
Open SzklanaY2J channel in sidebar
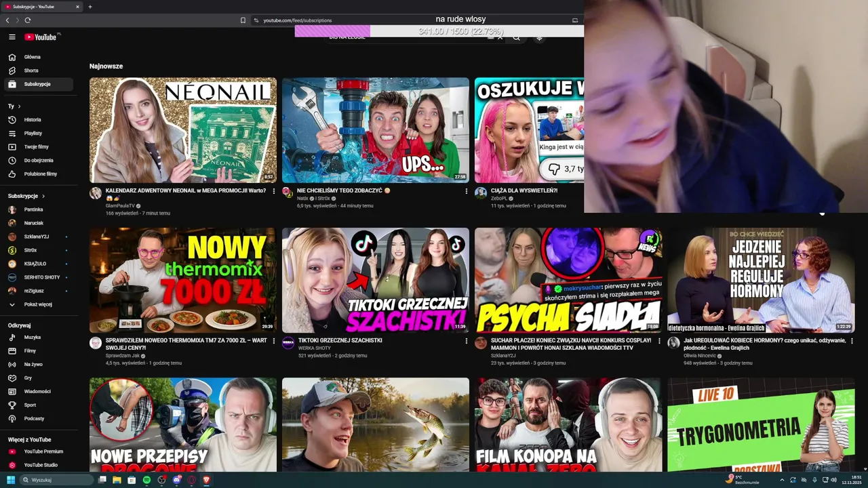click(40, 237)
